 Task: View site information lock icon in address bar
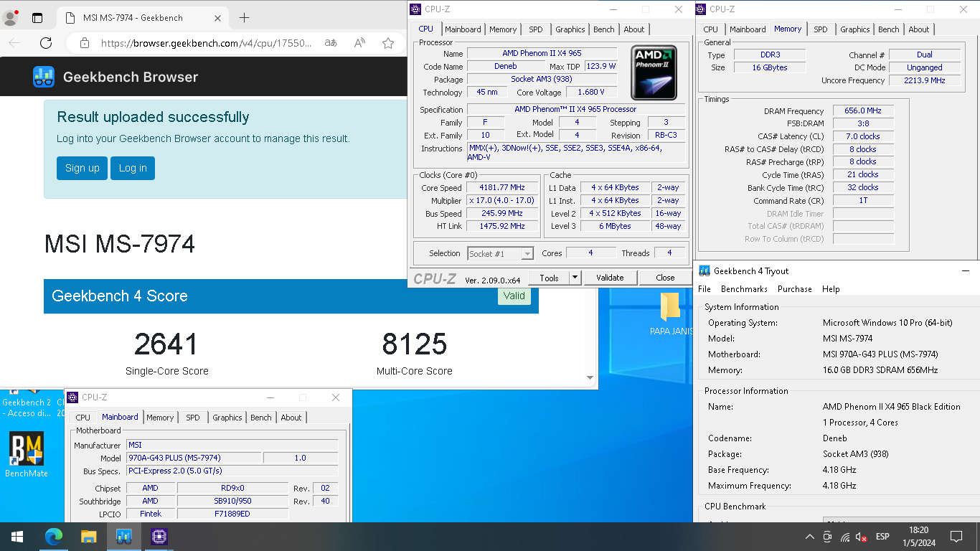tap(85, 43)
